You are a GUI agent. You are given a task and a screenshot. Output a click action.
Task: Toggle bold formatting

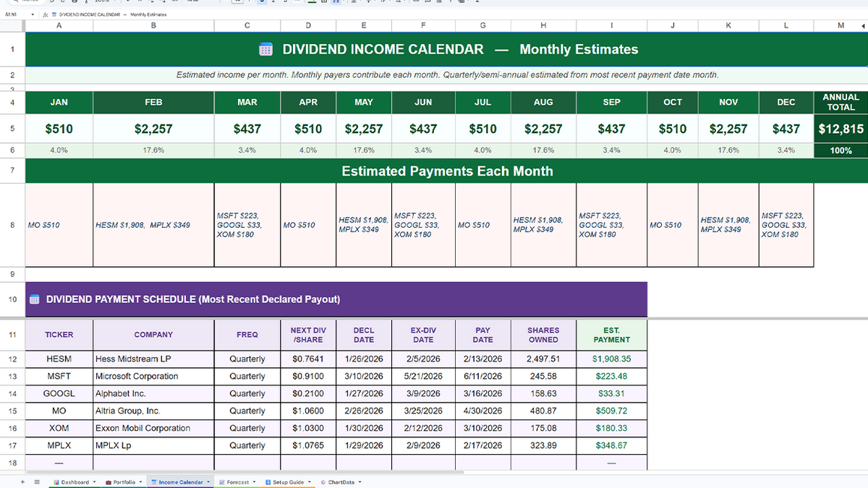[x=262, y=3]
